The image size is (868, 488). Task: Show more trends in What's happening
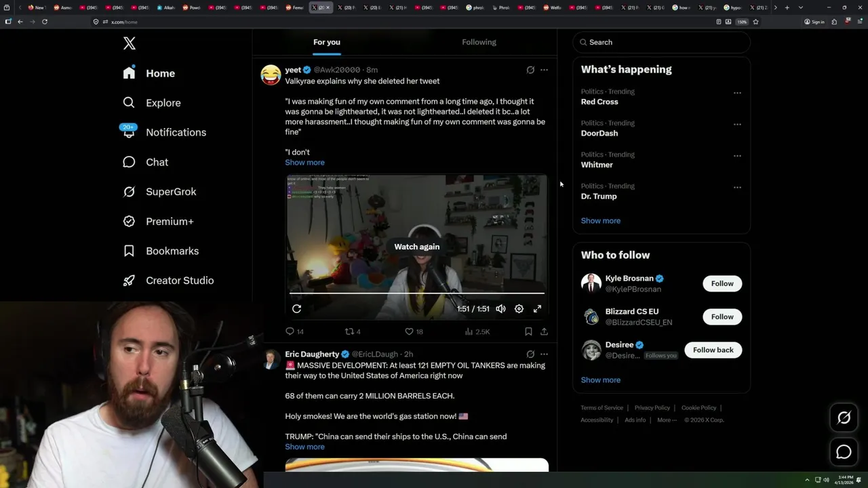tap(601, 220)
